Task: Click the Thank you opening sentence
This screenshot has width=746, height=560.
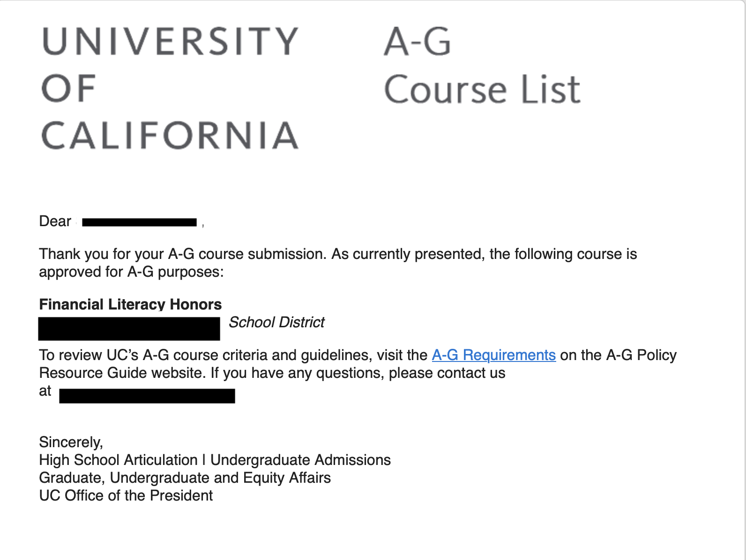Action: pyautogui.click(x=337, y=254)
